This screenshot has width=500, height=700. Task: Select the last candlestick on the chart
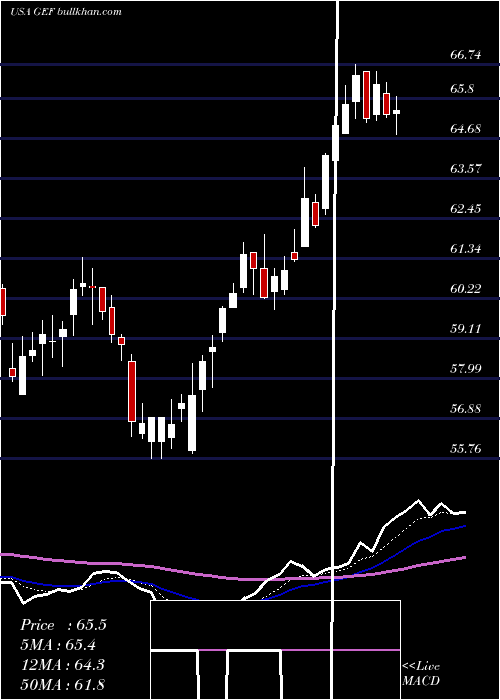(x=396, y=114)
